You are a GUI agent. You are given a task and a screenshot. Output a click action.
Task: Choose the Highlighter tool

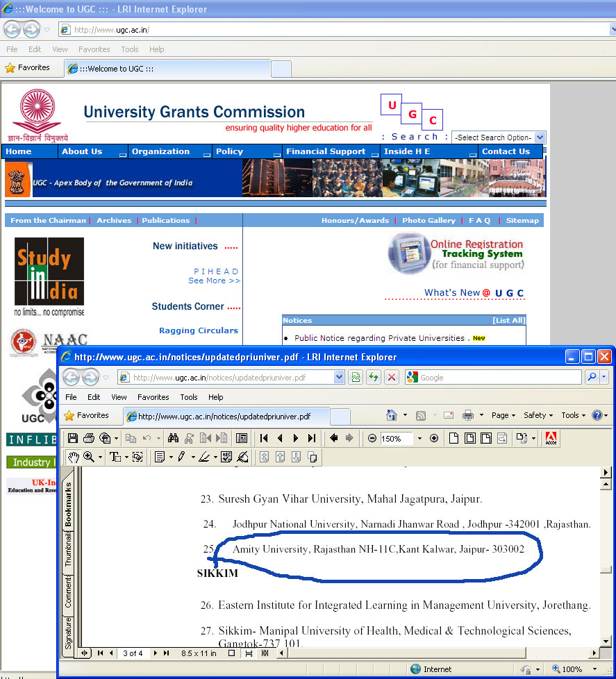click(203, 457)
